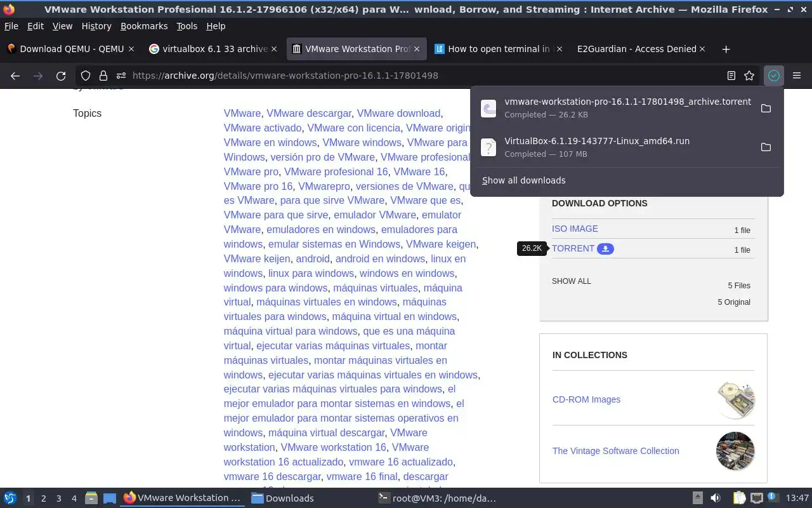Image resolution: width=812 pixels, height=508 pixels.
Task: Toggle reader view icon
Action: (x=731, y=76)
